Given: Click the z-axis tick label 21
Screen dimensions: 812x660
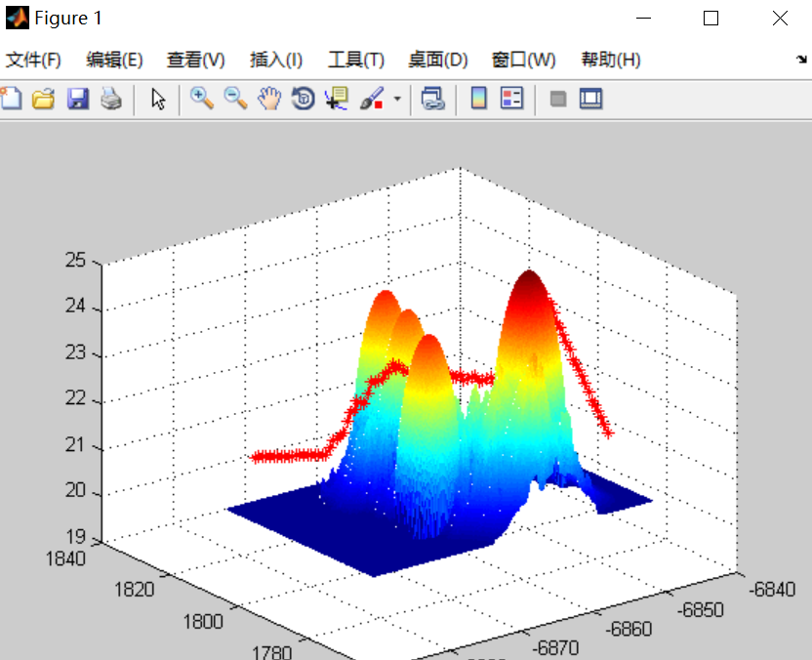Looking at the screenshot, I should (x=75, y=444).
